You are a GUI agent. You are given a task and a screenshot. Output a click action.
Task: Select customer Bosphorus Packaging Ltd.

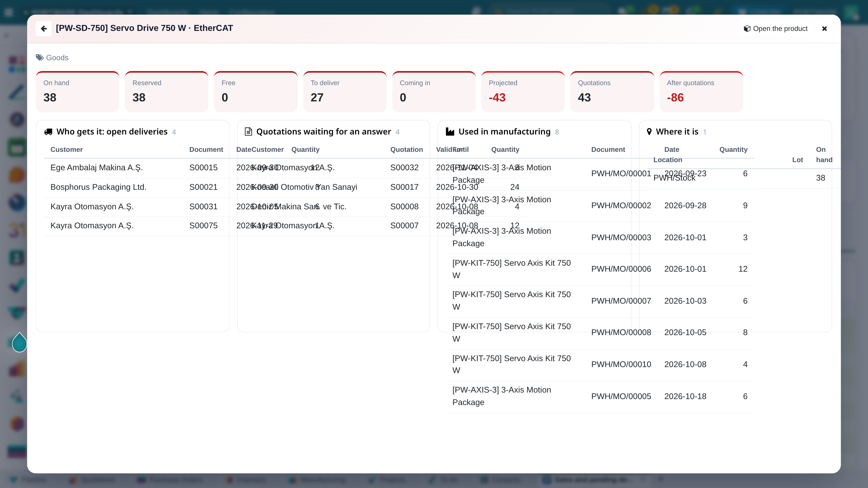98,187
